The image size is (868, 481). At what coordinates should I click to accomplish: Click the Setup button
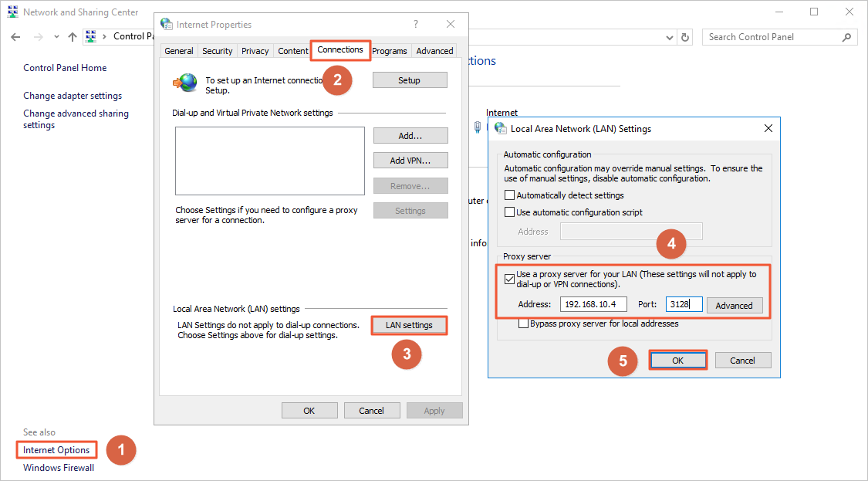[x=410, y=80]
